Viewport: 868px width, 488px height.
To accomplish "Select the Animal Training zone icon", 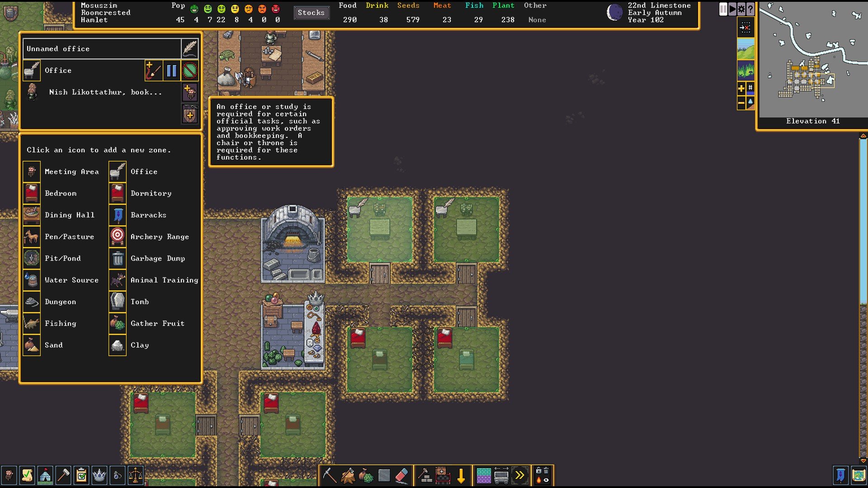I will (x=118, y=279).
